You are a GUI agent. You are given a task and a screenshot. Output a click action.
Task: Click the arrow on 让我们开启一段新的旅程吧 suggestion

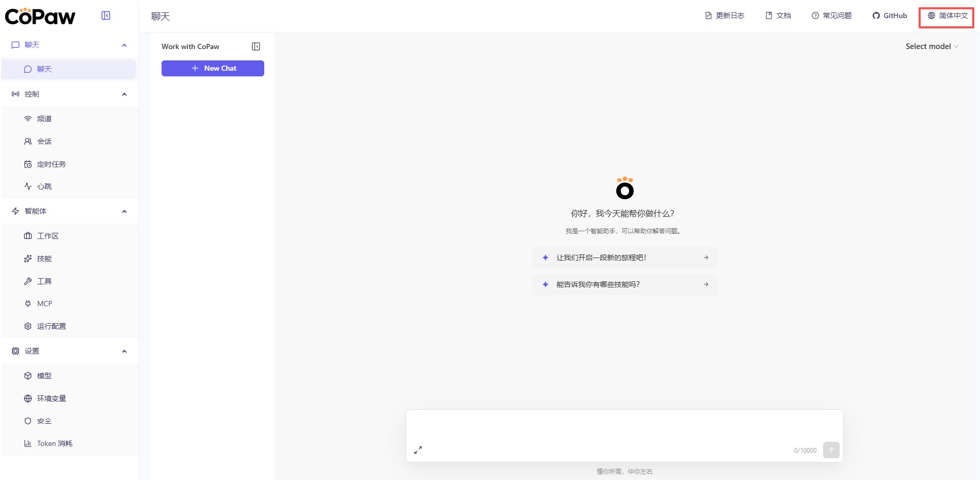706,258
